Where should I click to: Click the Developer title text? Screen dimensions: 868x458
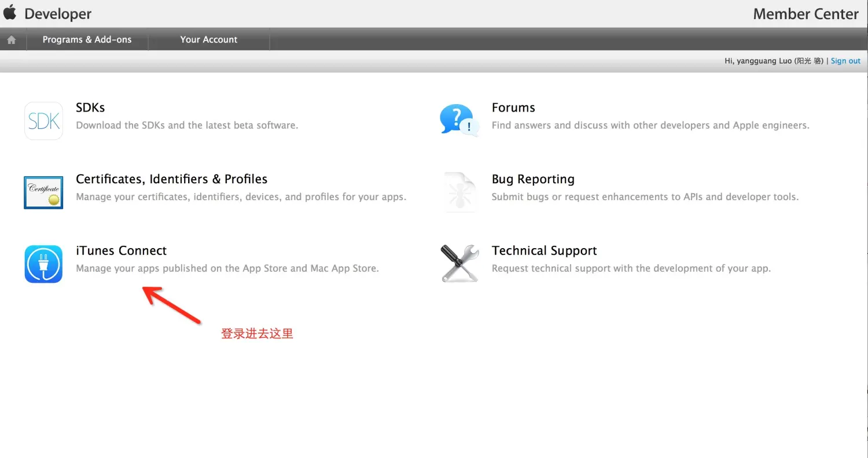58,14
